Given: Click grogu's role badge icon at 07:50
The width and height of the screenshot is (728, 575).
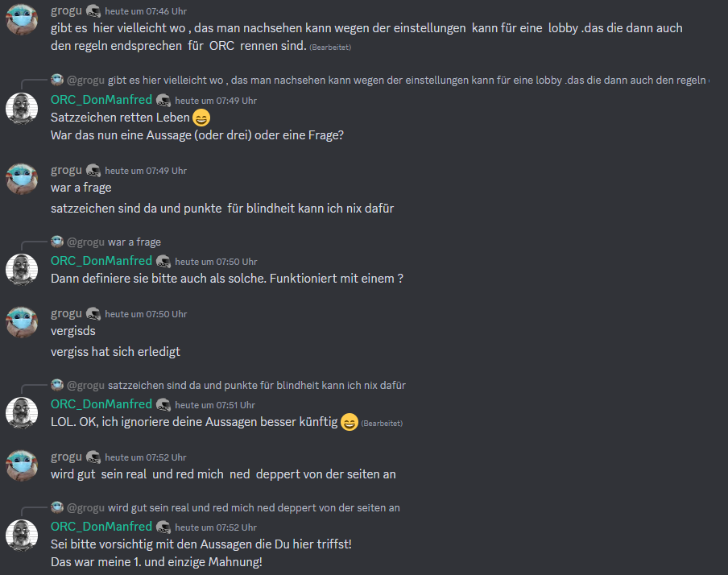Looking at the screenshot, I should 93,314.
